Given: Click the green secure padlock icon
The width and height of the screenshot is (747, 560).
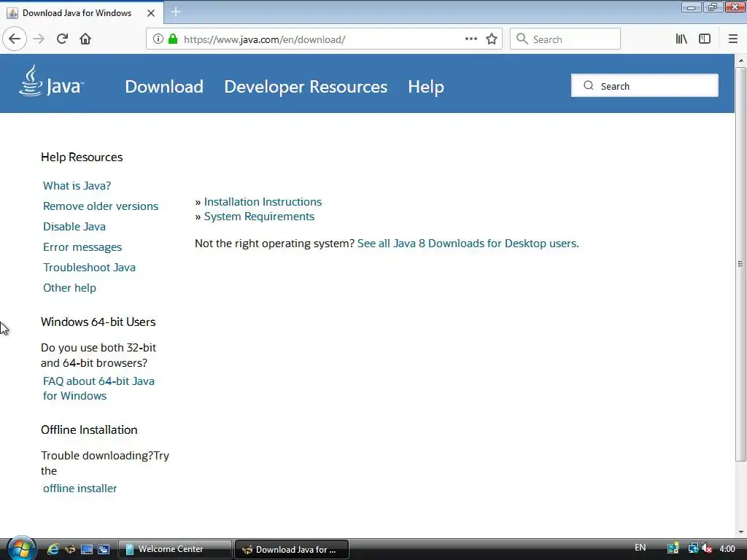Looking at the screenshot, I should pos(173,39).
